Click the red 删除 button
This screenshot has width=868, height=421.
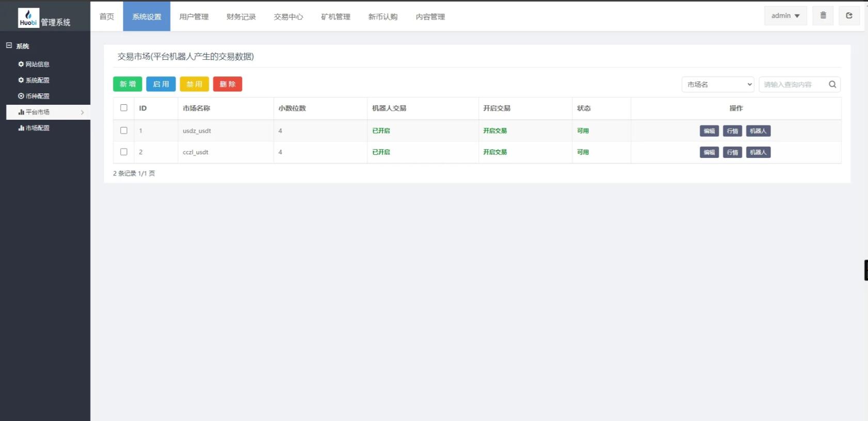coord(228,84)
